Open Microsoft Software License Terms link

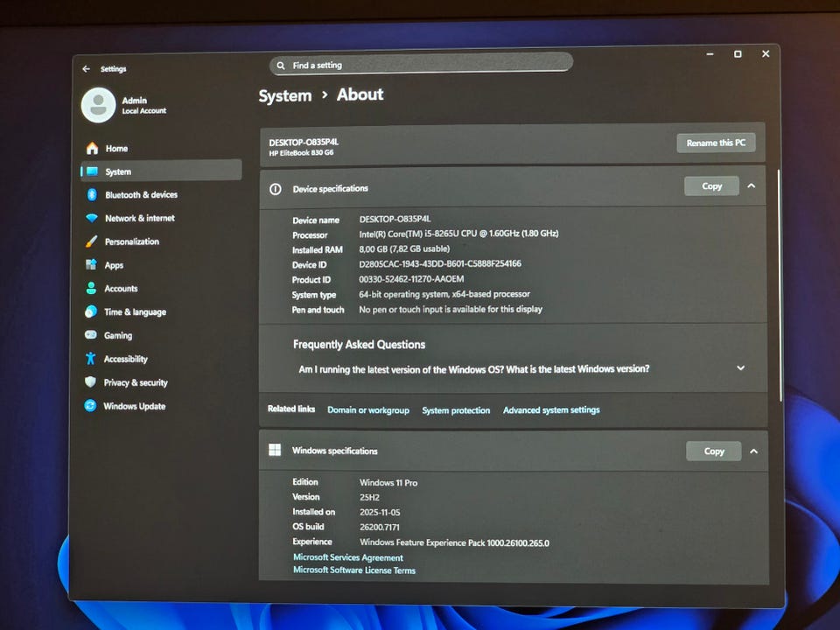pyautogui.click(x=354, y=570)
